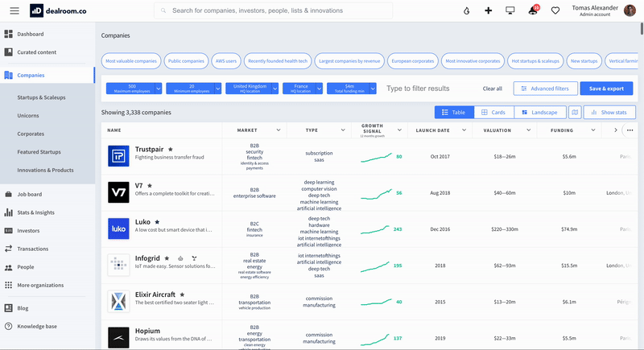Click the Save & export button
This screenshot has height=350, width=644.
(x=606, y=89)
